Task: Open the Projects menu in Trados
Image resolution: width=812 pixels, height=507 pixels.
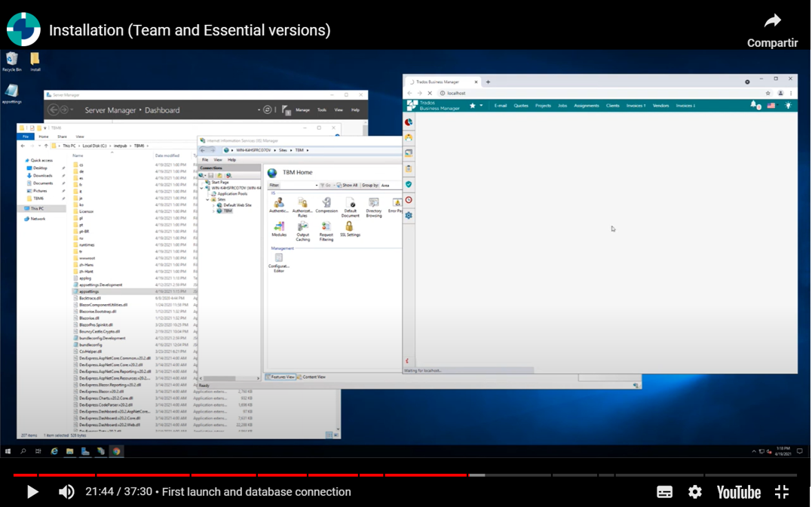Action: tap(543, 105)
